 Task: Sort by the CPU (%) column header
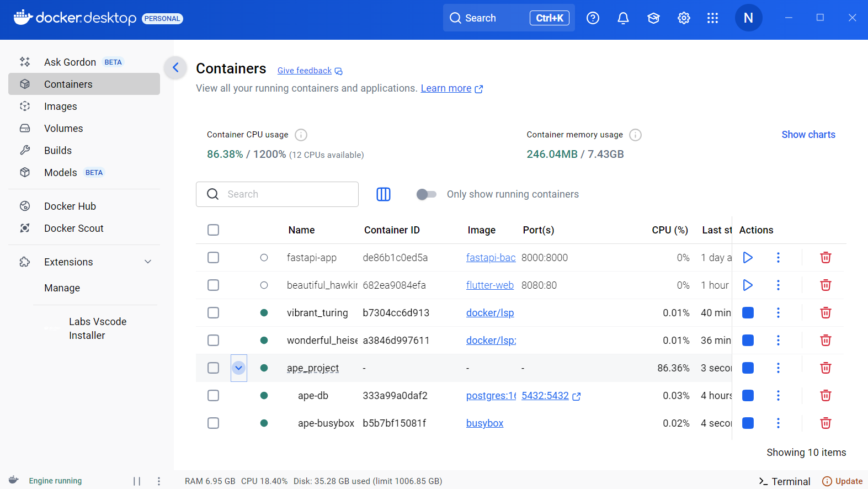tap(670, 230)
